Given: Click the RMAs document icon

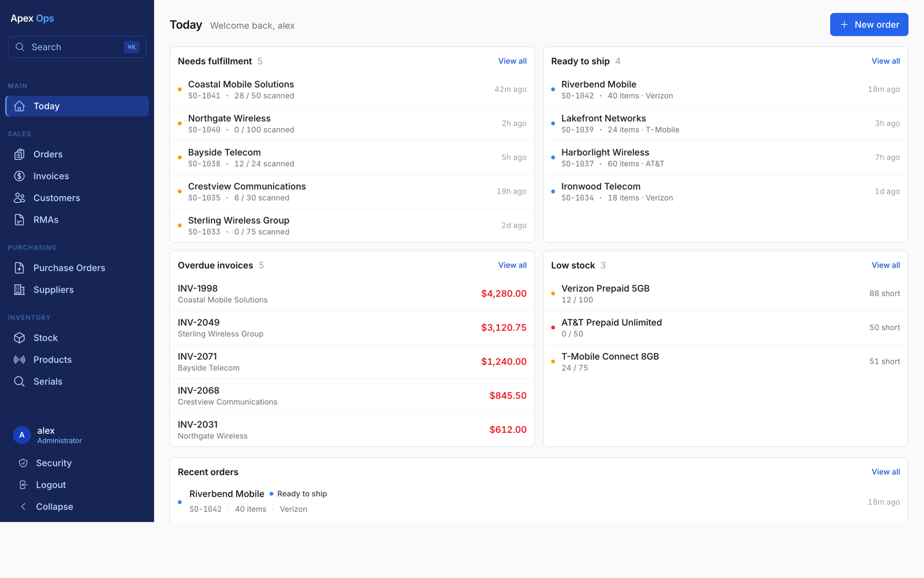Looking at the screenshot, I should click(20, 220).
